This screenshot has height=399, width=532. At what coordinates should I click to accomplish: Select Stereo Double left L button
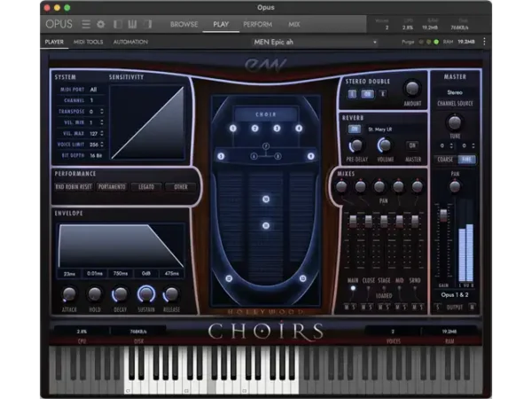(352, 94)
